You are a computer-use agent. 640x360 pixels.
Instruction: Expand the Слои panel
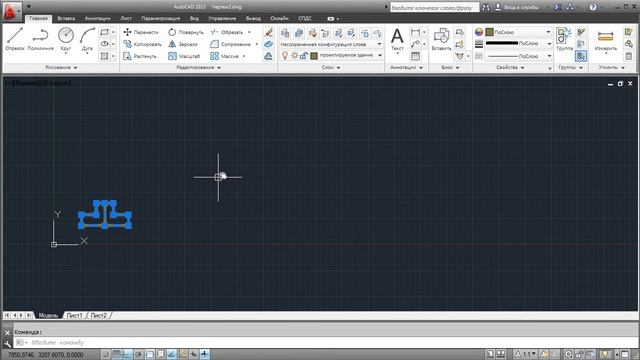(x=331, y=67)
